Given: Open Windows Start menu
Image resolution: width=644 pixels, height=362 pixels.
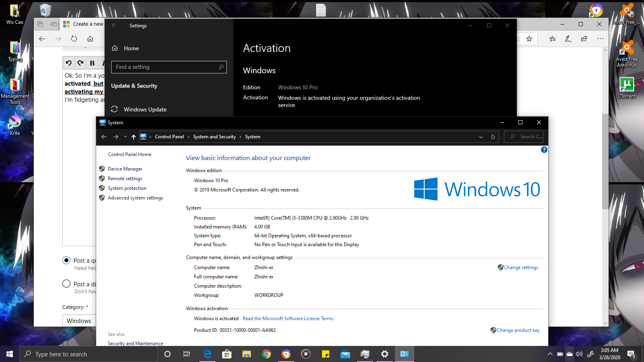Looking at the screenshot, I should pyautogui.click(x=10, y=354).
